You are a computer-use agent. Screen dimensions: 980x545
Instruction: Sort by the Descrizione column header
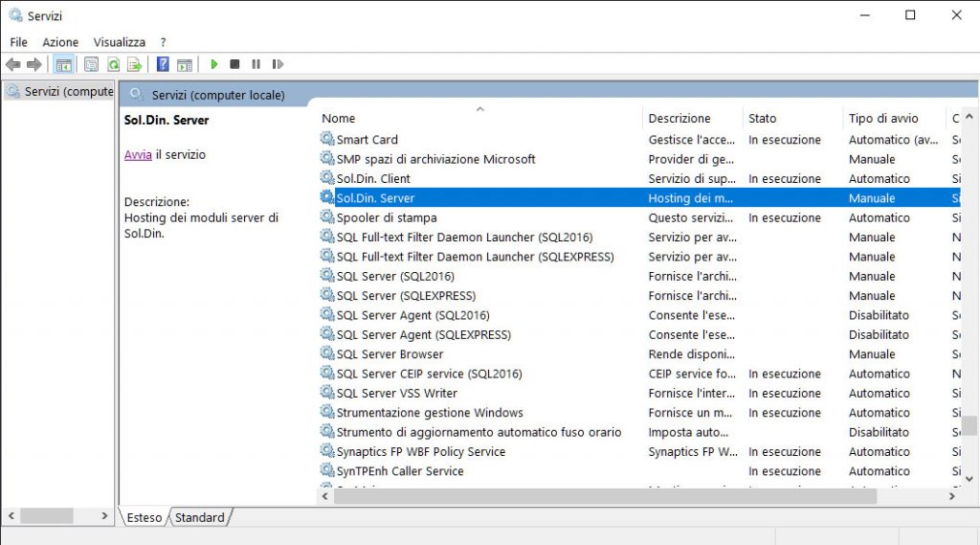click(679, 118)
